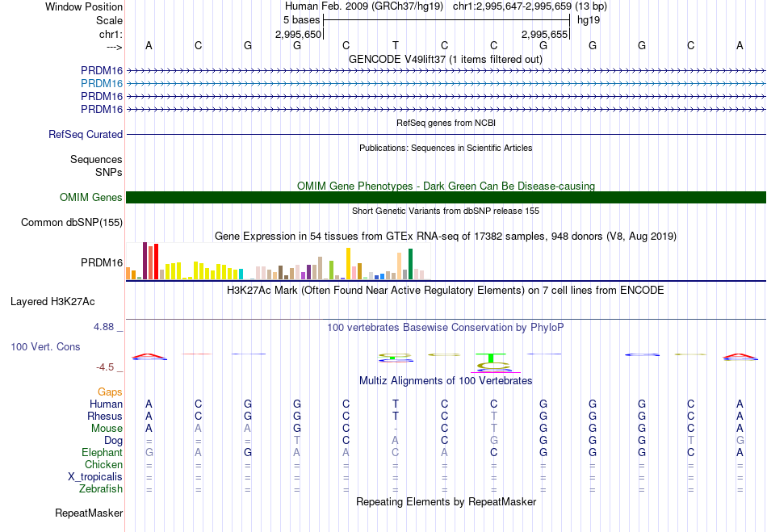Click the SNPs track label
This screenshot has height=532, width=767.
coord(109,172)
